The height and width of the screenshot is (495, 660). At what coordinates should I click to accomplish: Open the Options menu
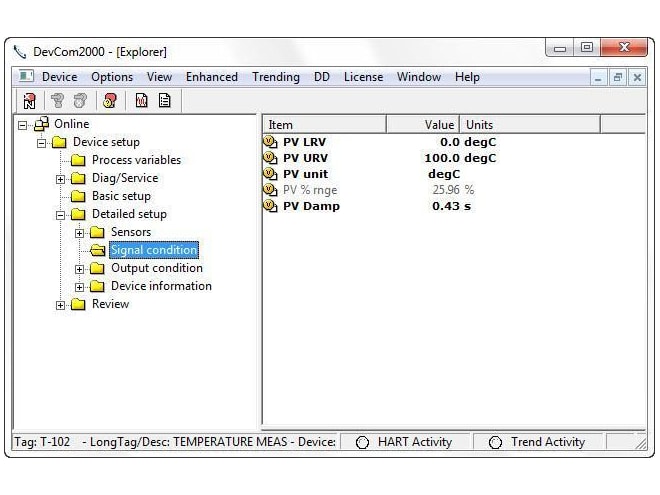[x=112, y=77]
